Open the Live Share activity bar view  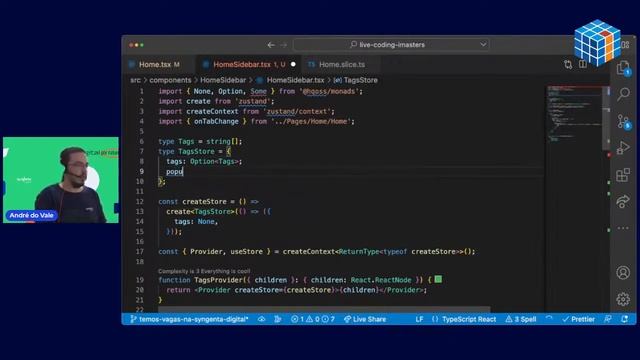pyautogui.click(x=623, y=202)
